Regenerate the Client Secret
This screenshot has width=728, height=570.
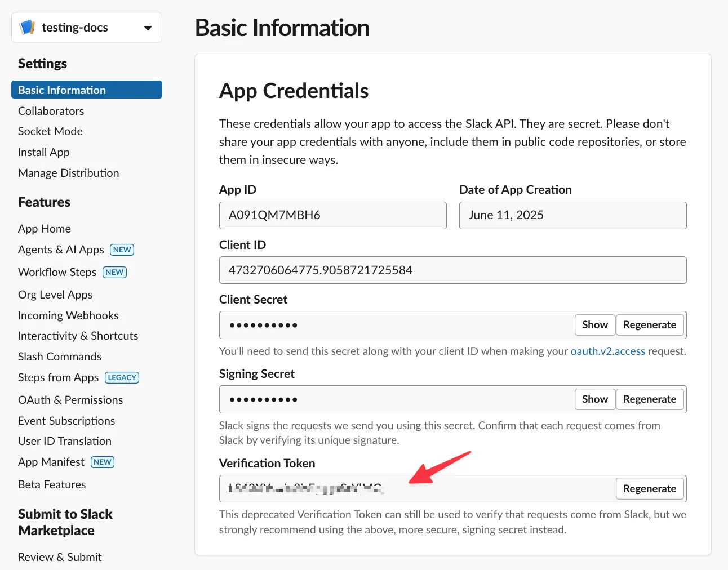[649, 325]
